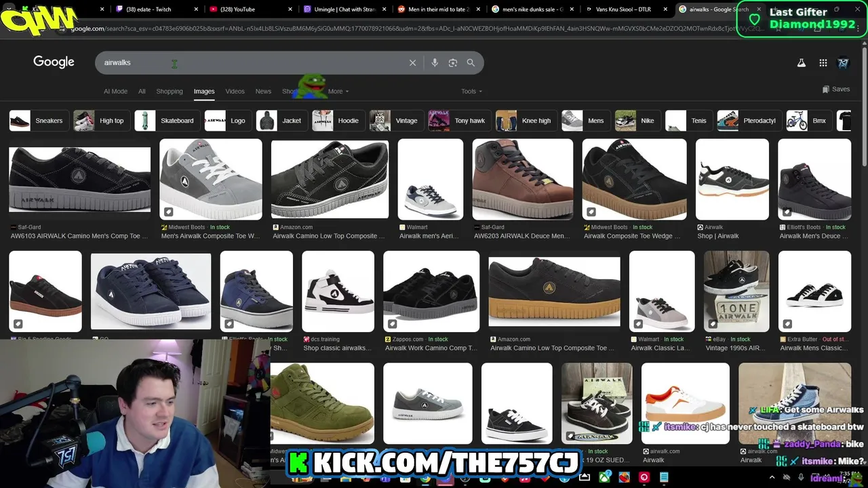This screenshot has height=488, width=868.
Task: Filter images by Nike chip
Action: [637, 121]
